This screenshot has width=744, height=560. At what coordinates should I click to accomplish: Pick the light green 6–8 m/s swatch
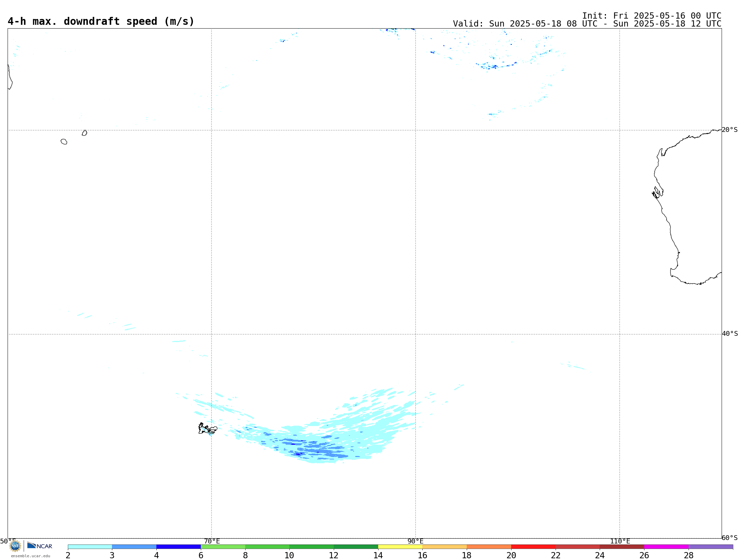tap(223, 547)
